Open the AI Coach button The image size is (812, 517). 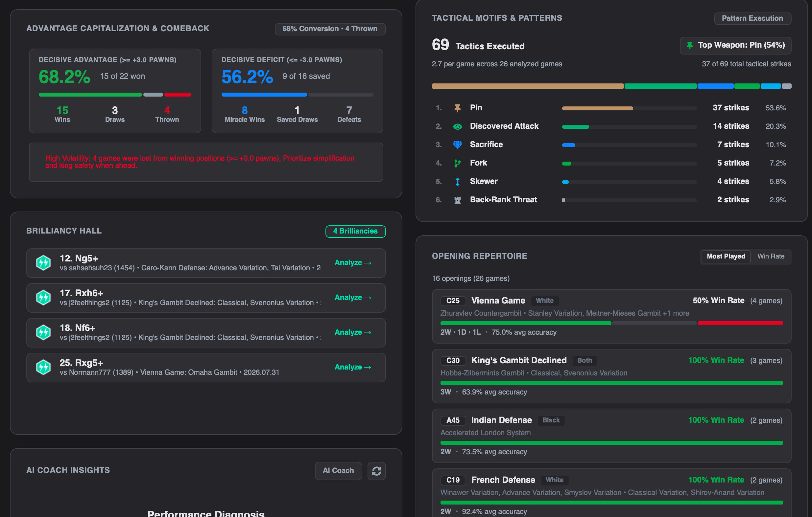pos(338,471)
